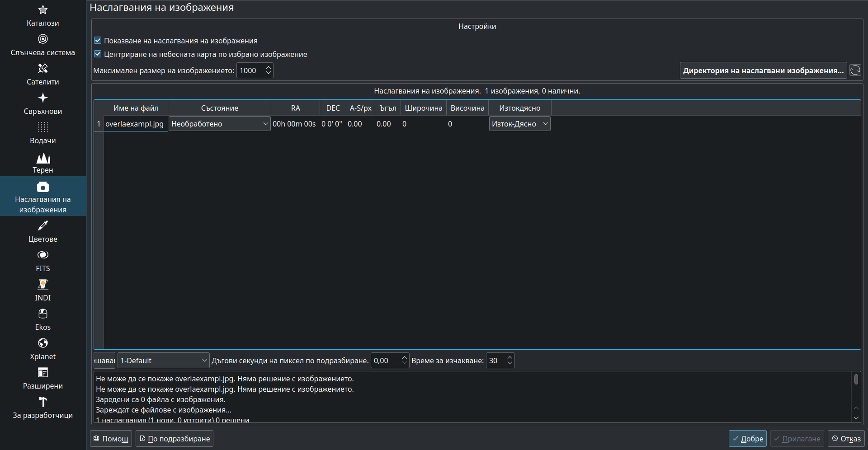Open the Каталози settings page
The height and width of the screenshot is (450, 868).
click(42, 16)
